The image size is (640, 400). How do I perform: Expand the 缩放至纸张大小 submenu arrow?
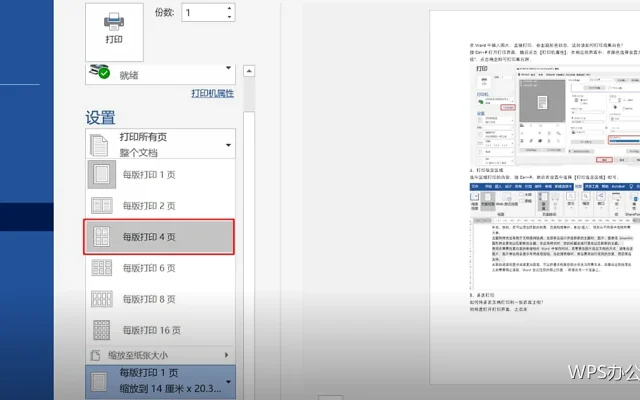click(x=227, y=355)
